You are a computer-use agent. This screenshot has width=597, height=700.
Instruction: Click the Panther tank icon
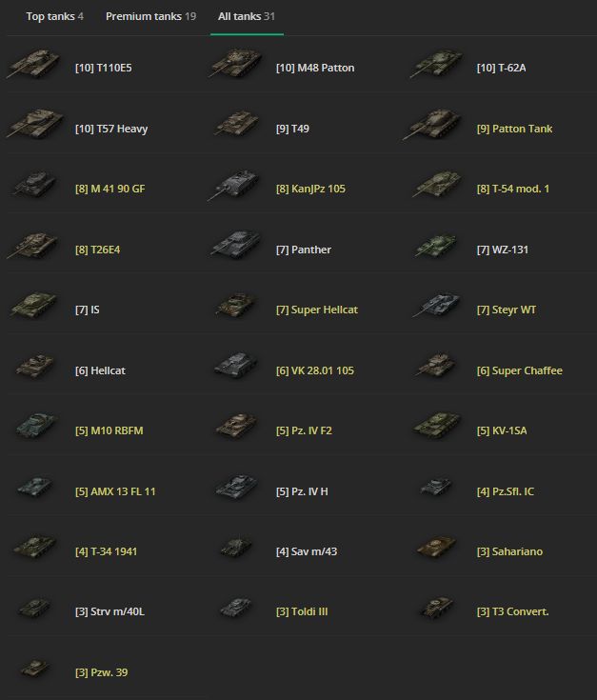tap(235, 245)
